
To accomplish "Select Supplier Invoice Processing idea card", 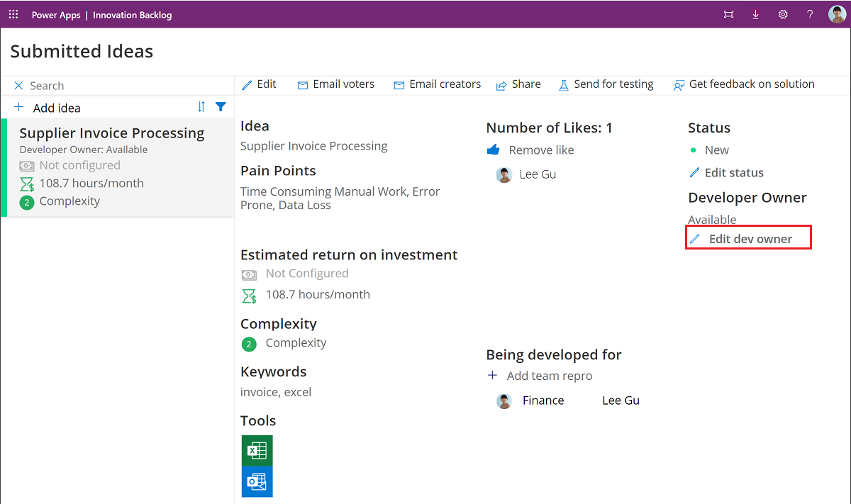I will pos(118,167).
